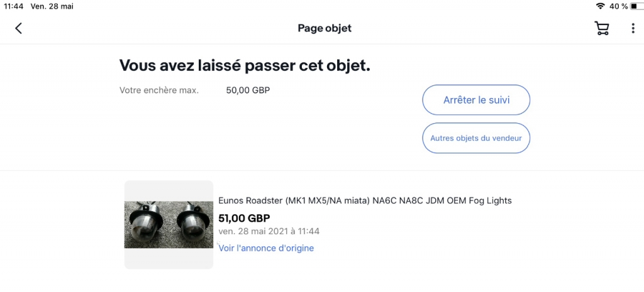Tap the Votre enchère max. label
Screen dimensions: 644x292
[159, 90]
